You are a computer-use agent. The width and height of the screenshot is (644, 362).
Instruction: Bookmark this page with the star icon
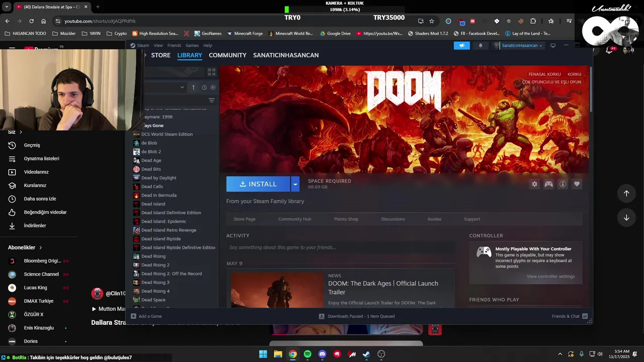tap(432, 21)
